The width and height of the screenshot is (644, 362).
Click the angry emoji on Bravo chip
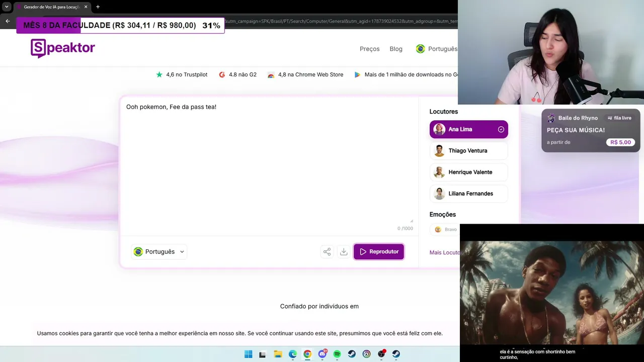coord(438,229)
